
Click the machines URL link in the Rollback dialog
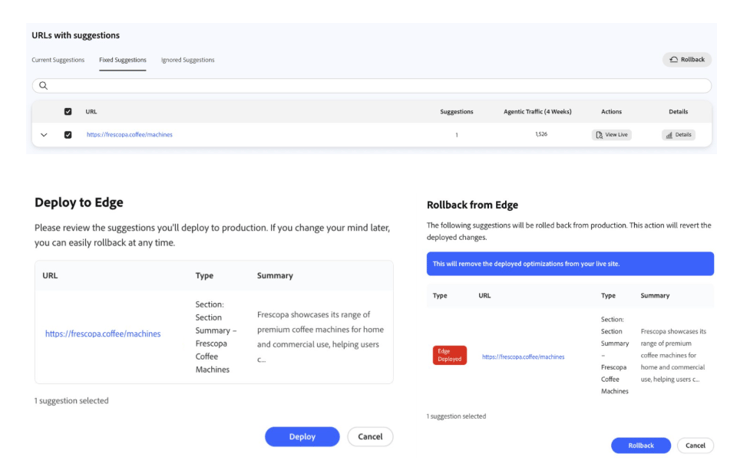click(x=523, y=357)
